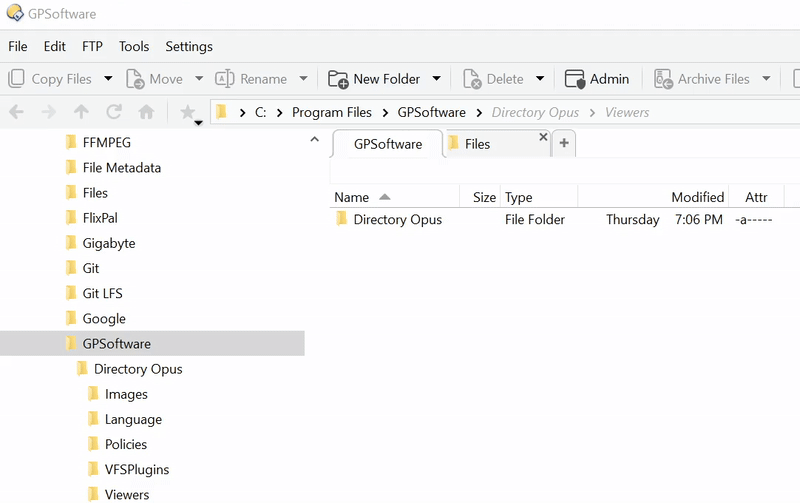Open the Tools menu
The width and height of the screenshot is (800, 503).
tap(134, 46)
